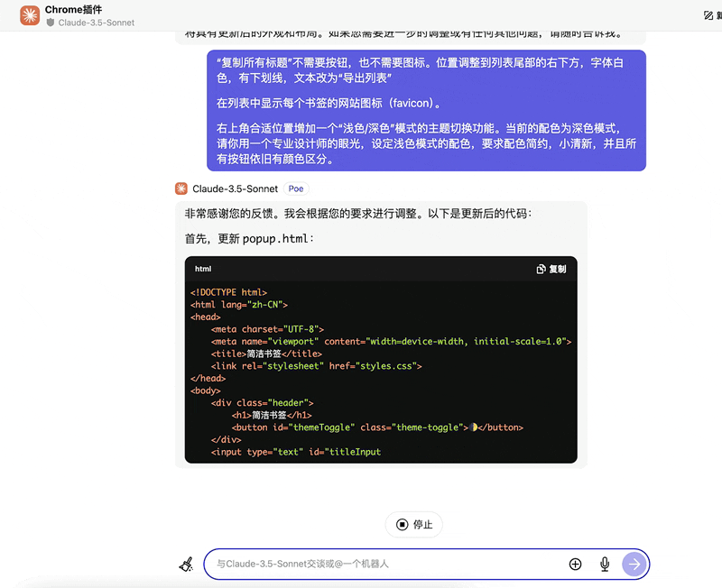The width and height of the screenshot is (722, 588).
Task: Copy the html code block
Action: point(551,269)
